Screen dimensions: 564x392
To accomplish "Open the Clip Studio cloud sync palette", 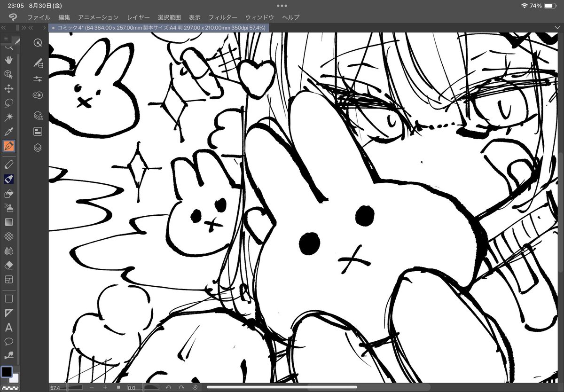I will point(38,95).
